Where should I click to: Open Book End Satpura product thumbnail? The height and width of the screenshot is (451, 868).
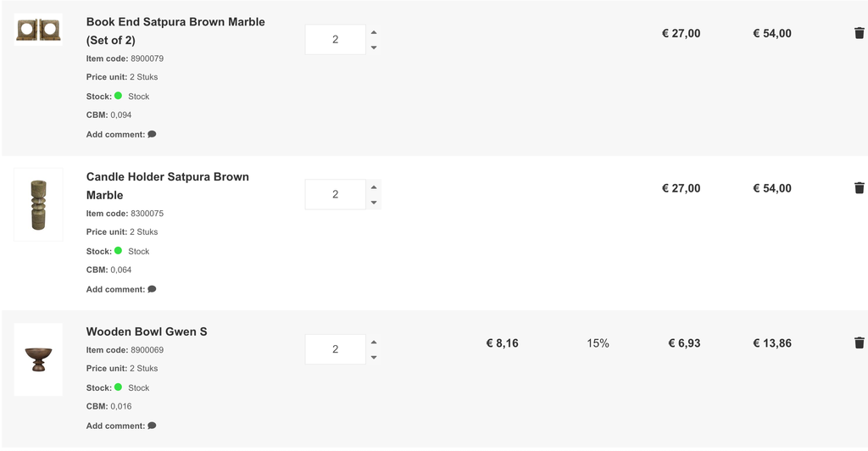click(x=38, y=30)
